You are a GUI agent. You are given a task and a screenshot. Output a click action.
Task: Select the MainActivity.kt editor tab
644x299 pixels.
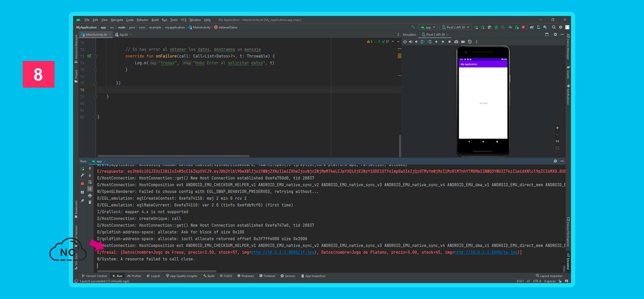(96, 34)
